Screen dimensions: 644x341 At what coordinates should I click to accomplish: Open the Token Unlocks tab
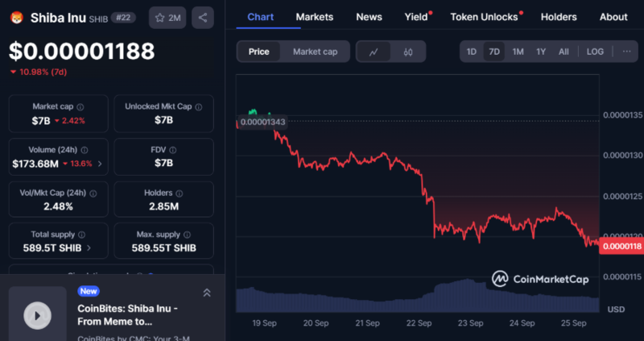click(484, 17)
